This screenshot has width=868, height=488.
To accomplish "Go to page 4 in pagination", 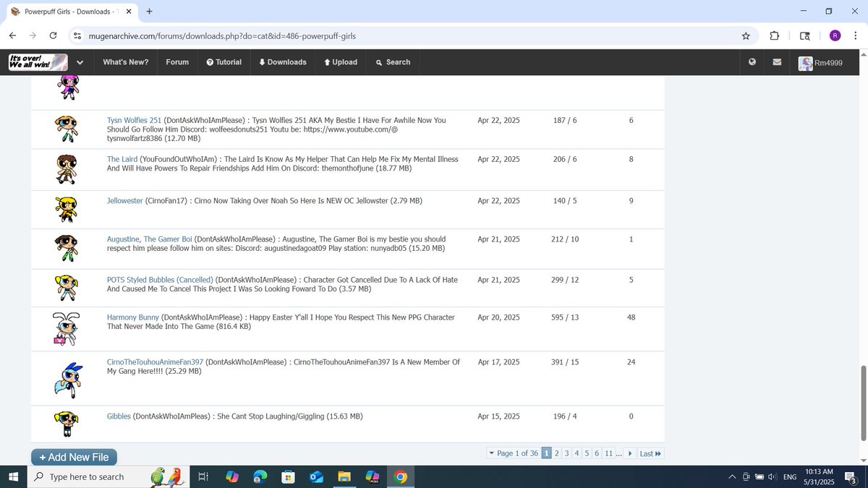I will [x=577, y=453].
